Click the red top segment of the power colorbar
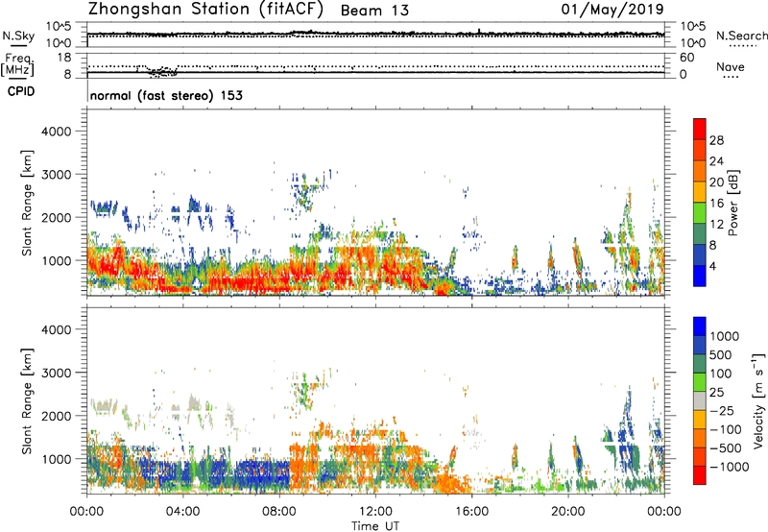 pos(700,130)
